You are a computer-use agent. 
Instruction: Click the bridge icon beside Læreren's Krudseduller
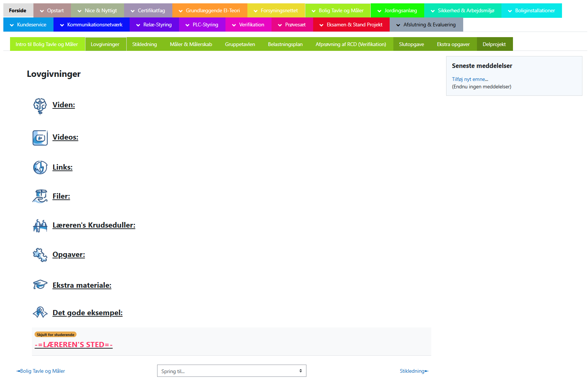point(40,225)
